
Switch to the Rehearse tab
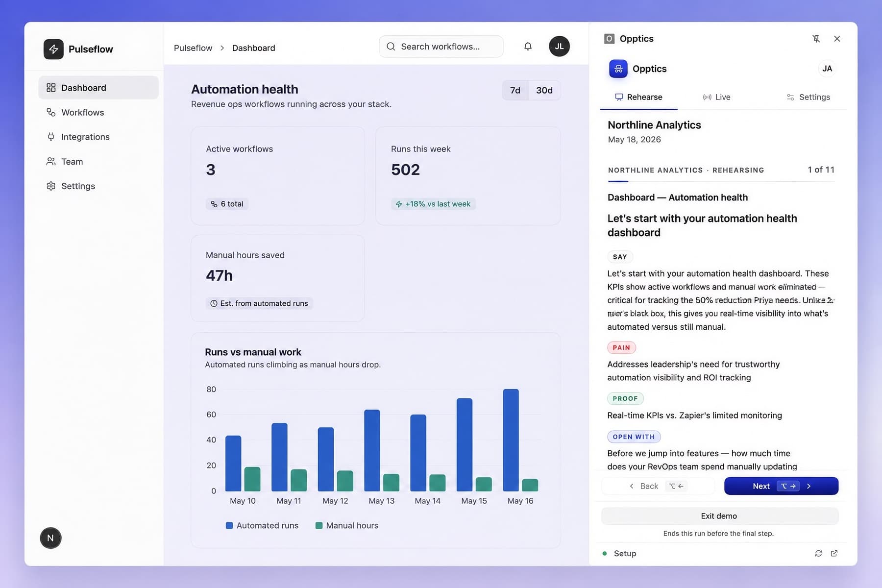coord(638,97)
